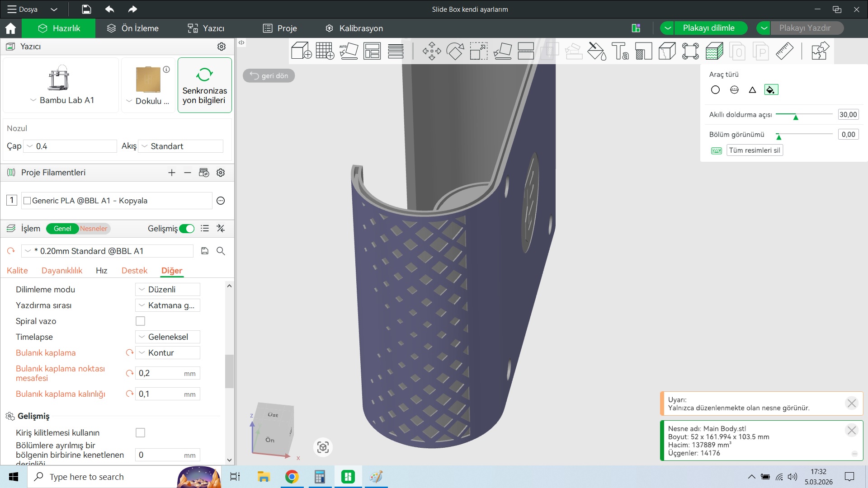
Task: Click Tüm resimleri sil button
Action: [x=754, y=150]
